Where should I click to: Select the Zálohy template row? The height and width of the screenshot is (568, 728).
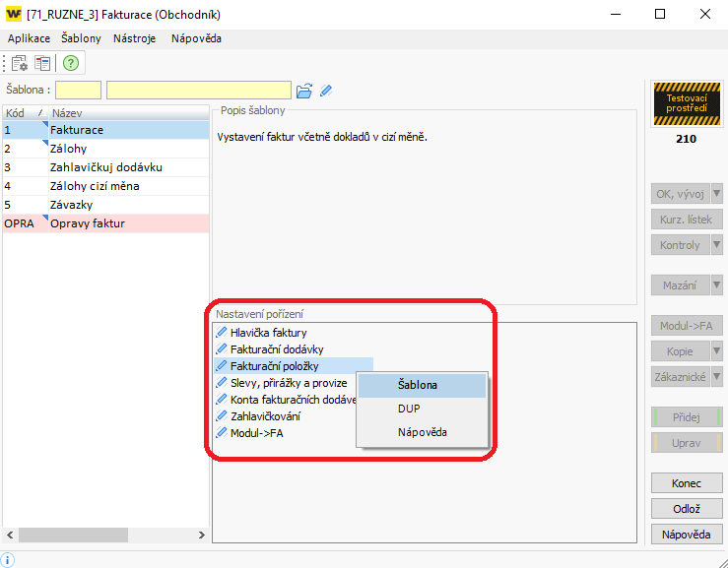pyautogui.click(x=105, y=149)
